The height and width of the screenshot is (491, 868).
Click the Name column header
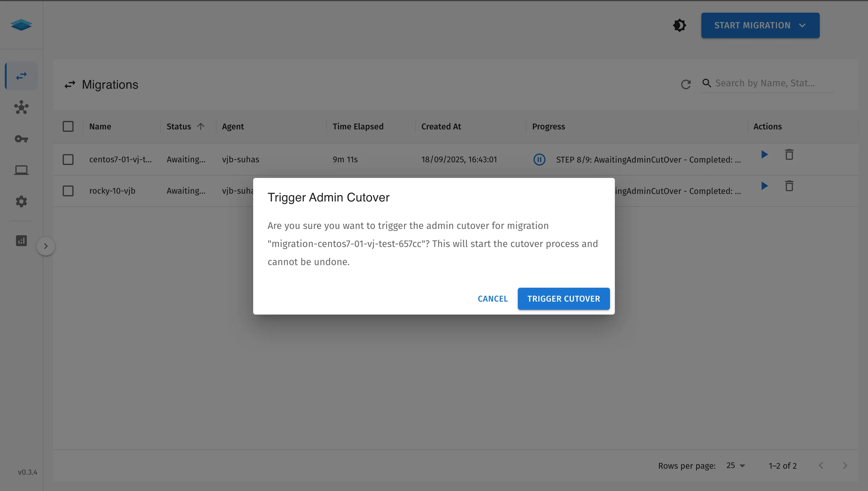[x=100, y=126]
